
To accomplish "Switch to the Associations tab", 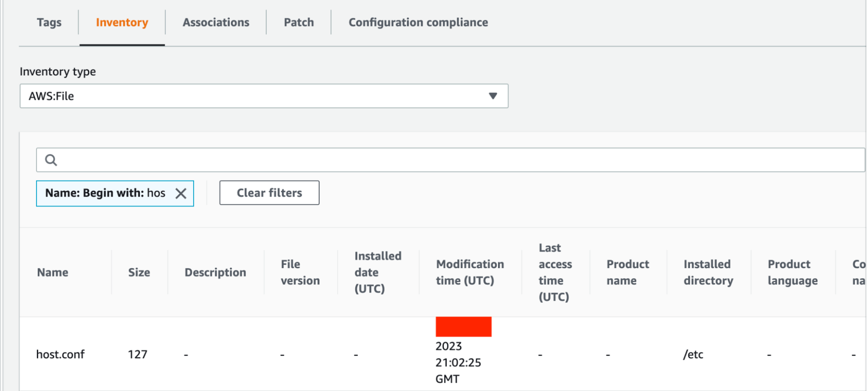I will [216, 23].
